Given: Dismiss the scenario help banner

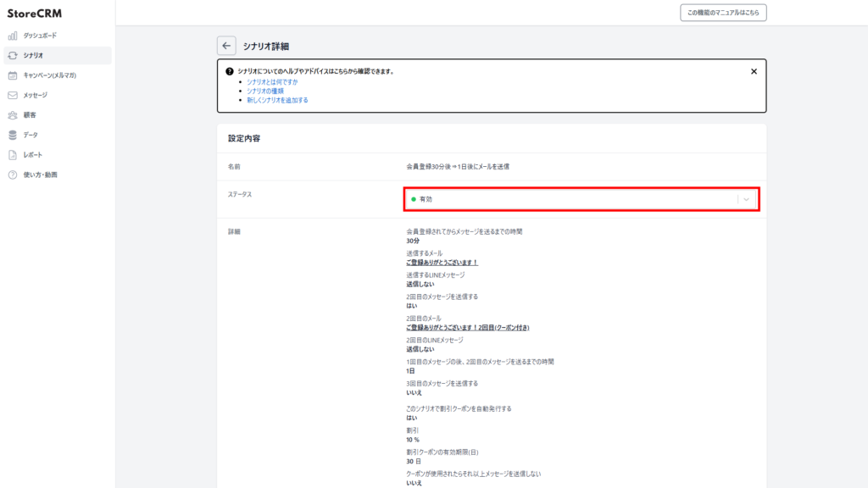Looking at the screenshot, I should (x=754, y=71).
